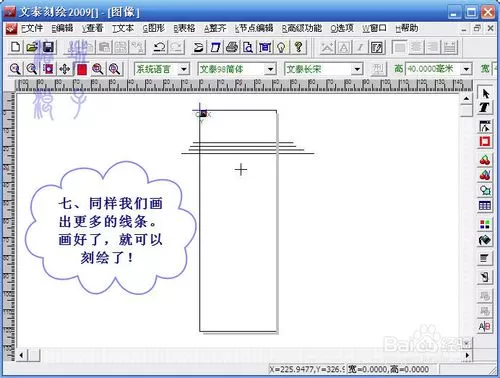Screen dimensions: 500x378
Task: Open the F文件 menu
Action: point(32,29)
